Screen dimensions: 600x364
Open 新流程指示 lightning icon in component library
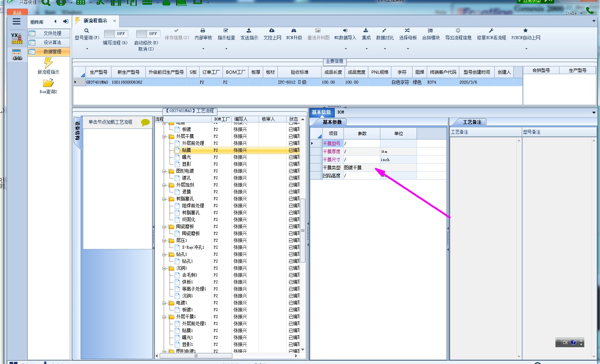click(x=48, y=63)
